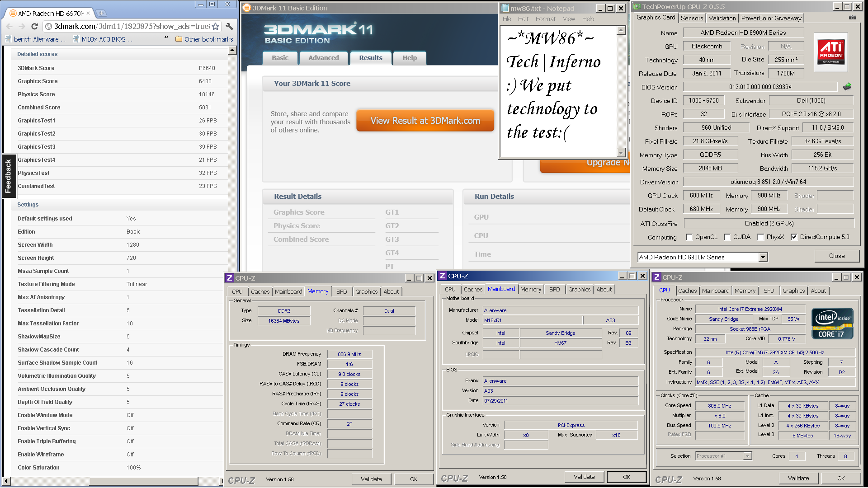The height and width of the screenshot is (488, 868).
Task: Open the Notepad File menu
Action: pyautogui.click(x=507, y=19)
